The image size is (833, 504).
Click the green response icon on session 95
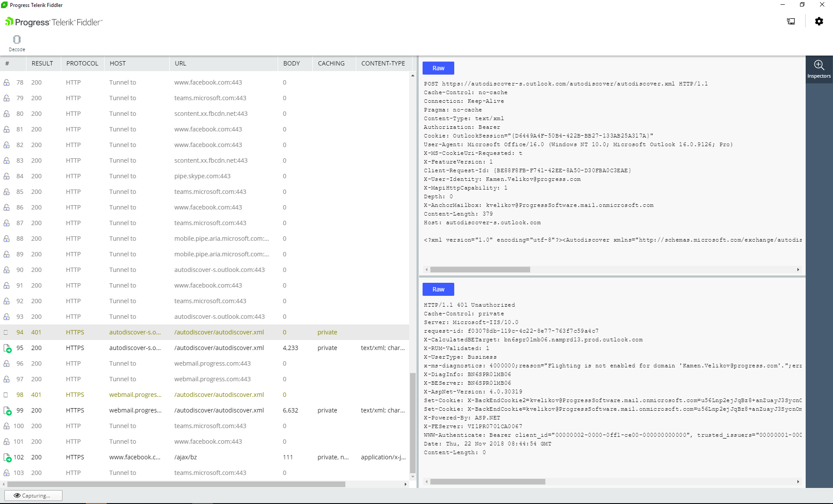pyautogui.click(x=8, y=348)
